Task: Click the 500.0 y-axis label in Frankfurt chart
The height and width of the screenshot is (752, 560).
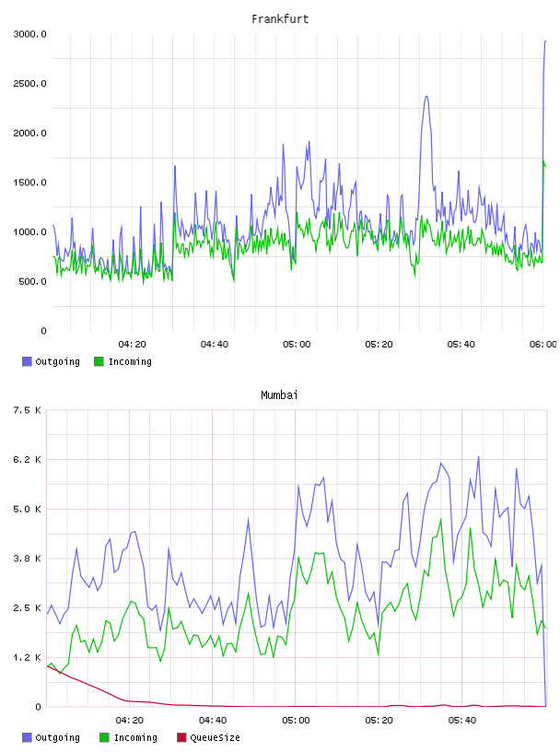Action: tap(32, 281)
